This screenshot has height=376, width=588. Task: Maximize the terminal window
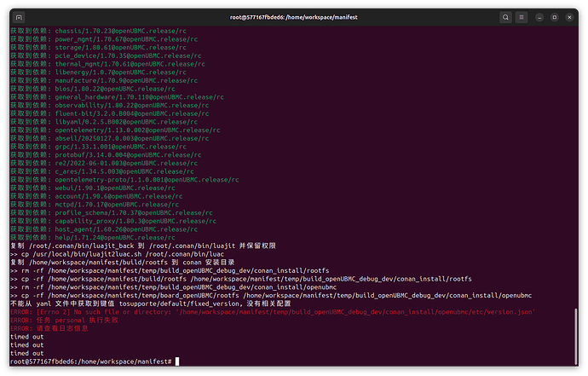coord(554,17)
